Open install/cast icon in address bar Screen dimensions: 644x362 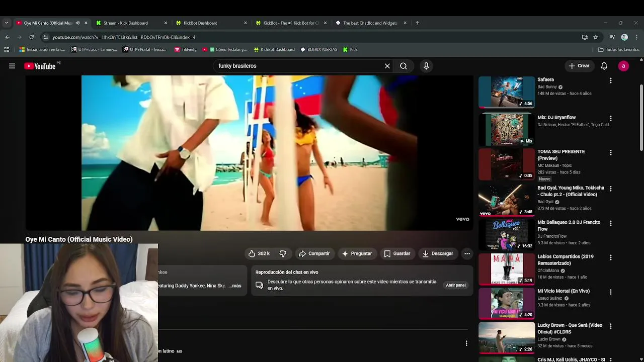point(585,37)
